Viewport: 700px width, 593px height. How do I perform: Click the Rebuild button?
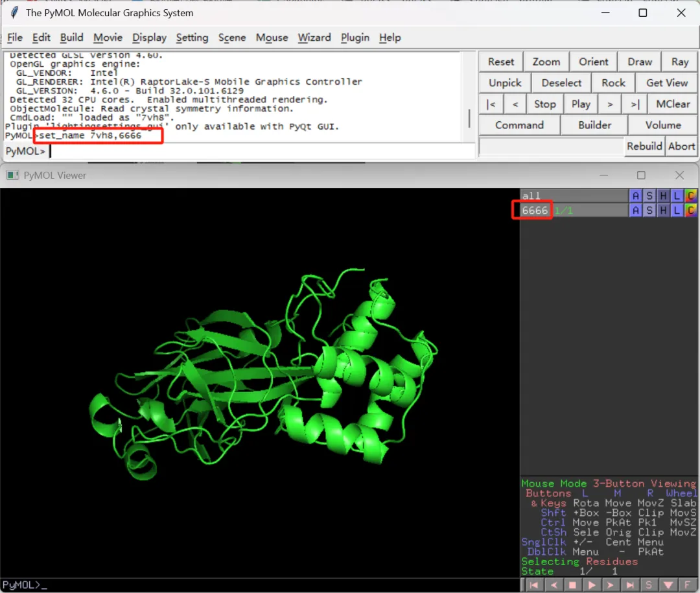tap(644, 146)
